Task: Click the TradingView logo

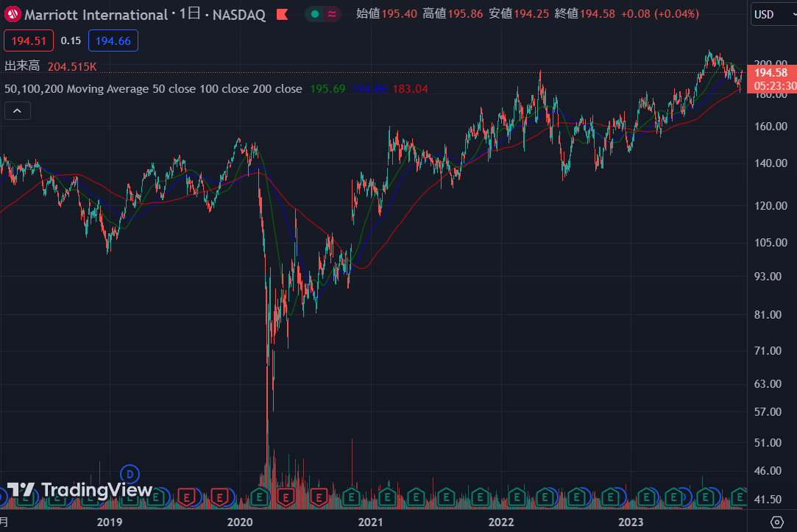Action: pos(79,490)
